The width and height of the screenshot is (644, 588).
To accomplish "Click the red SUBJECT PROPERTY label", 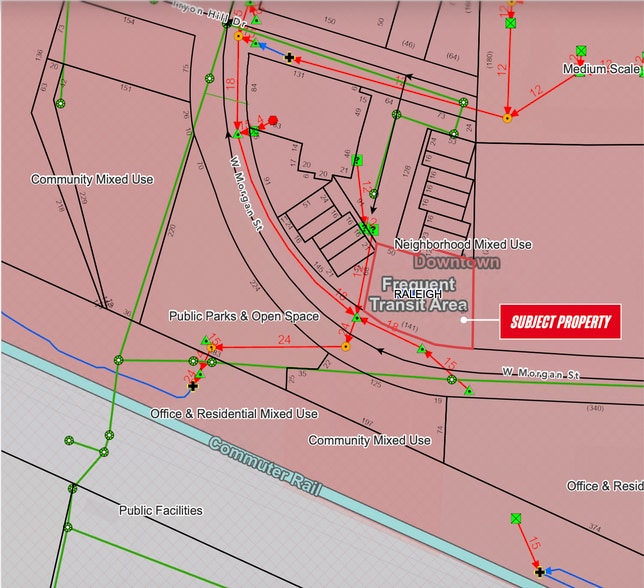I will click(x=560, y=322).
